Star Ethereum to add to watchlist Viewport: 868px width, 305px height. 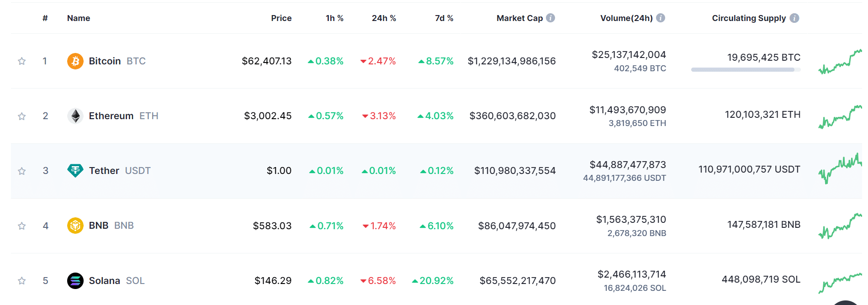[x=21, y=116]
